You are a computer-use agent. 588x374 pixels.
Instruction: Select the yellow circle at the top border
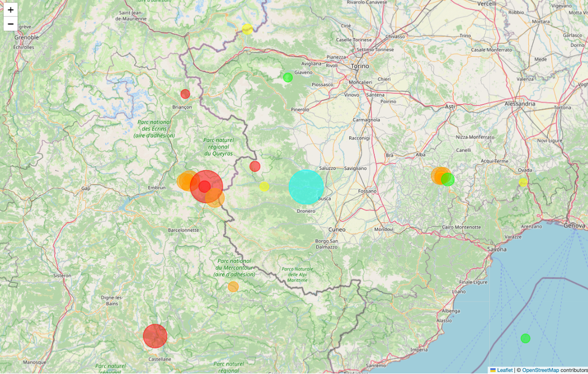(x=247, y=29)
